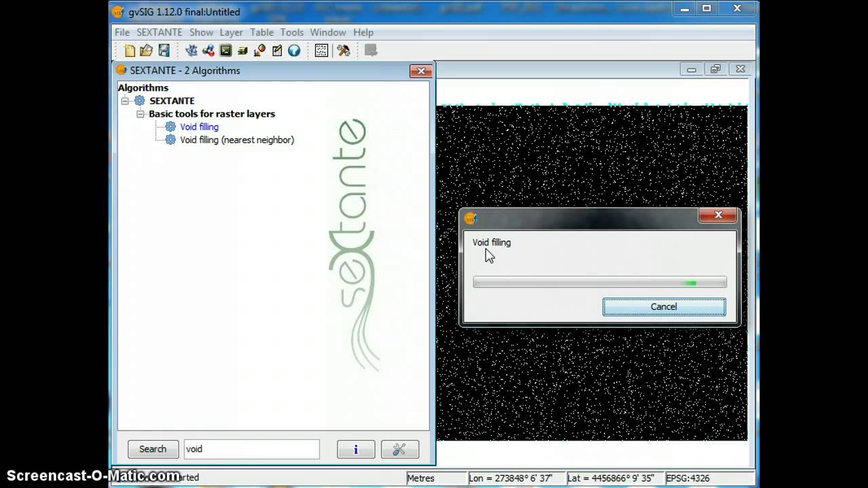Close the inner map view window

tap(741, 69)
